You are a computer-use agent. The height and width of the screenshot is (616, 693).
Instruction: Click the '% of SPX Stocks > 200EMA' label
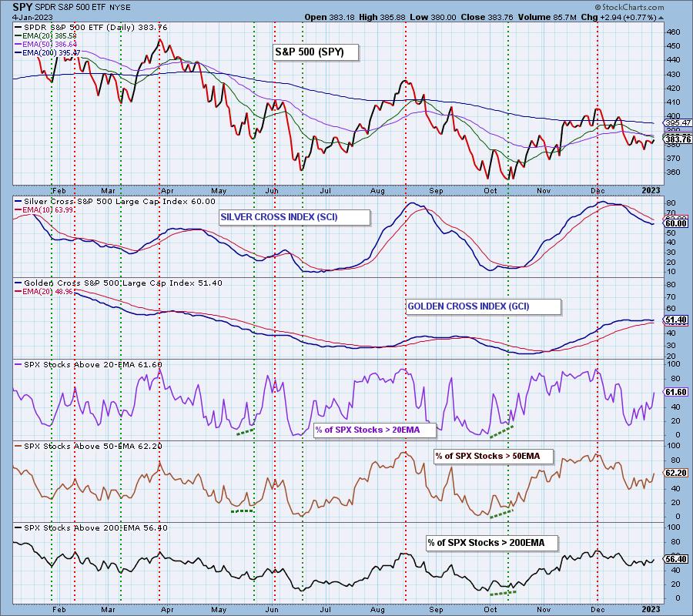point(492,543)
